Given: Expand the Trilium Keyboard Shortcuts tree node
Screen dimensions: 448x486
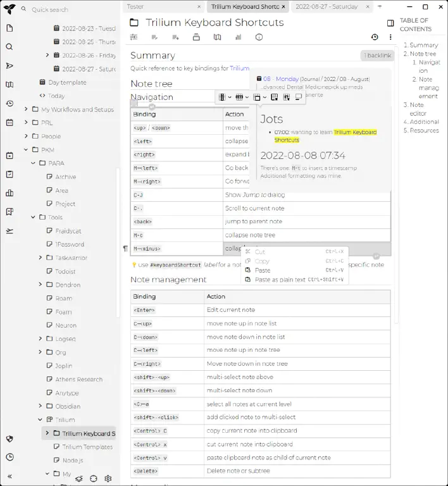Looking at the screenshot, I should (47, 433).
